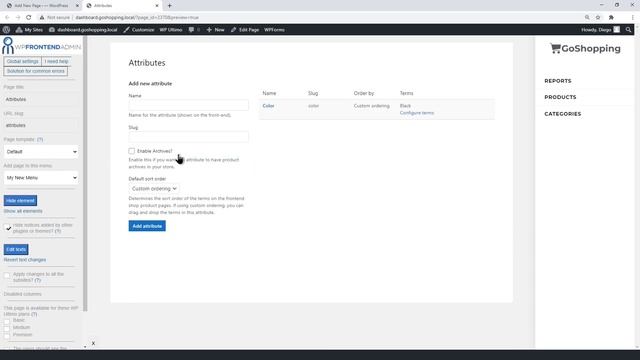Screen dimensions: 640x360
Task: Click the address bar URL
Action: 137,18
